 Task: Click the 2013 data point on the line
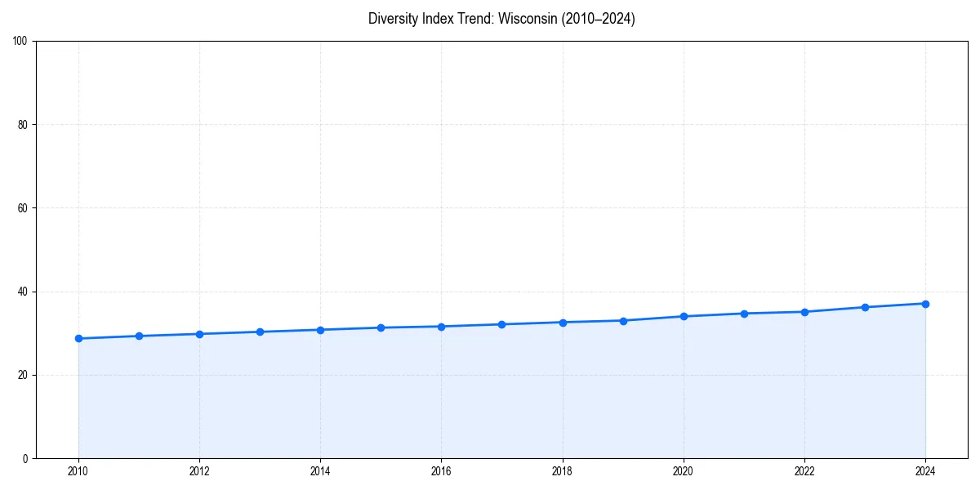pos(260,332)
